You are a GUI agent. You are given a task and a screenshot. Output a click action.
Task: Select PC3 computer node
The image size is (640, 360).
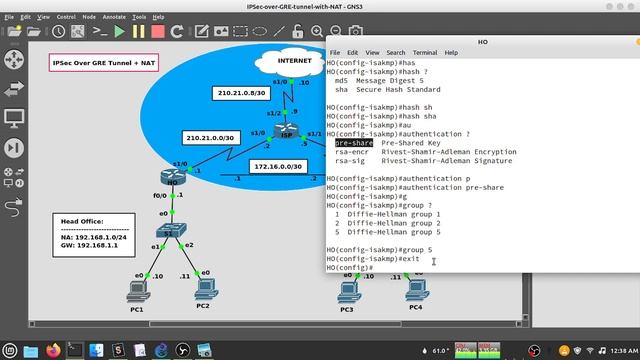pyautogui.click(x=349, y=292)
